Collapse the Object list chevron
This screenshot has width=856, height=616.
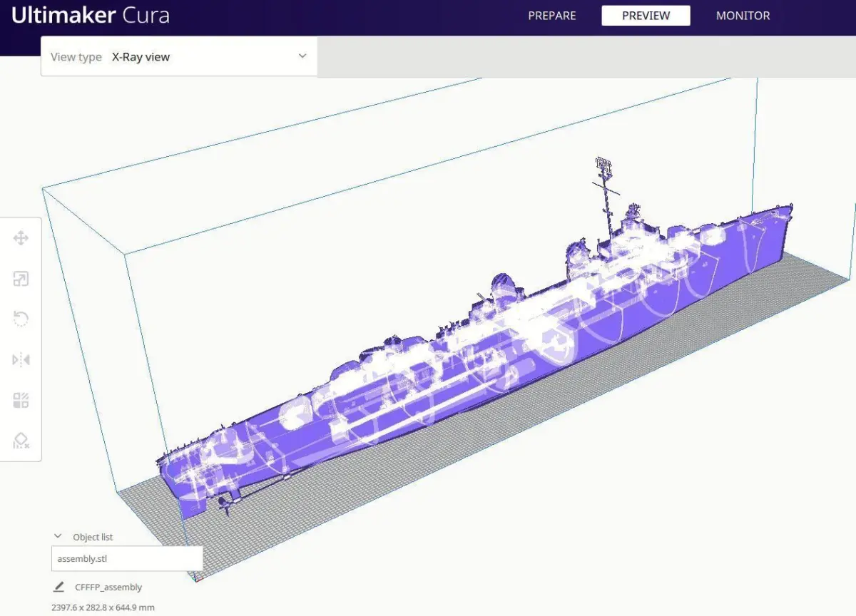click(57, 537)
